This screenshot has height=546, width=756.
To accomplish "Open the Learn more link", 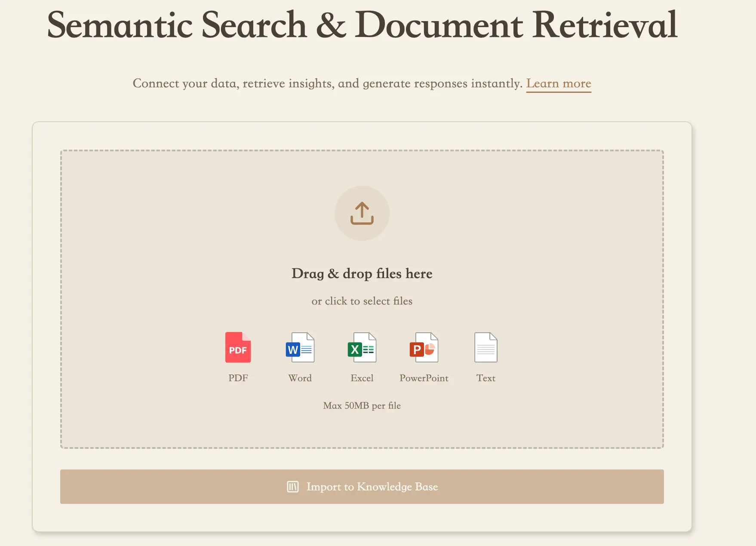I will pos(558,83).
